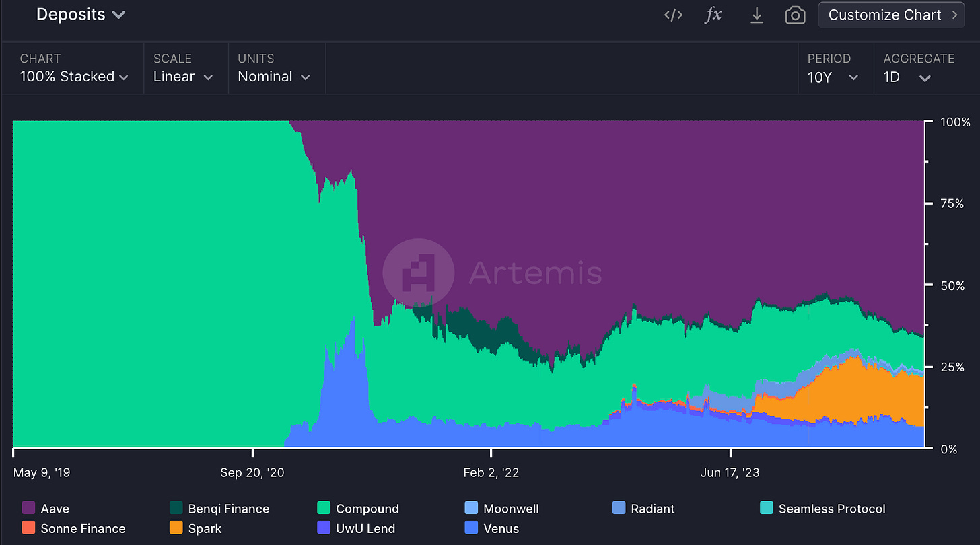Screen dimensions: 980x545
Task: Download the chart data
Action: [x=757, y=15]
